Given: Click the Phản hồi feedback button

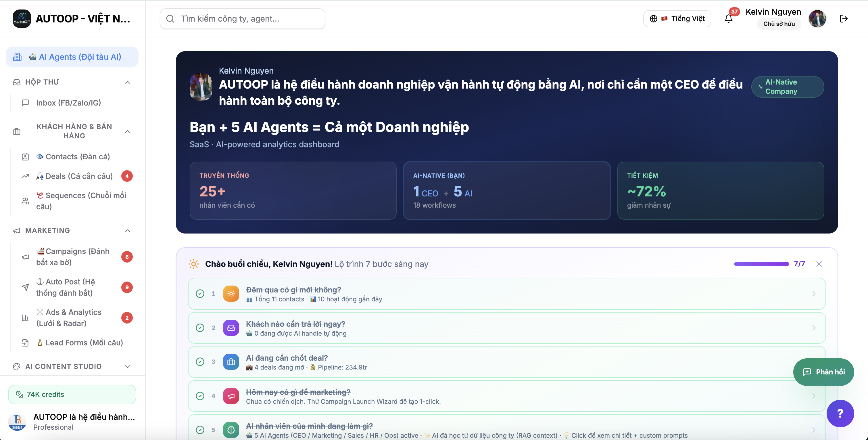Looking at the screenshot, I should 823,372.
